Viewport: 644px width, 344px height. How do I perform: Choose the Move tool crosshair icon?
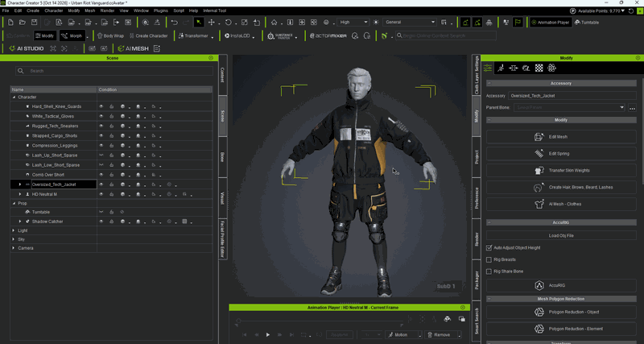pos(212,23)
